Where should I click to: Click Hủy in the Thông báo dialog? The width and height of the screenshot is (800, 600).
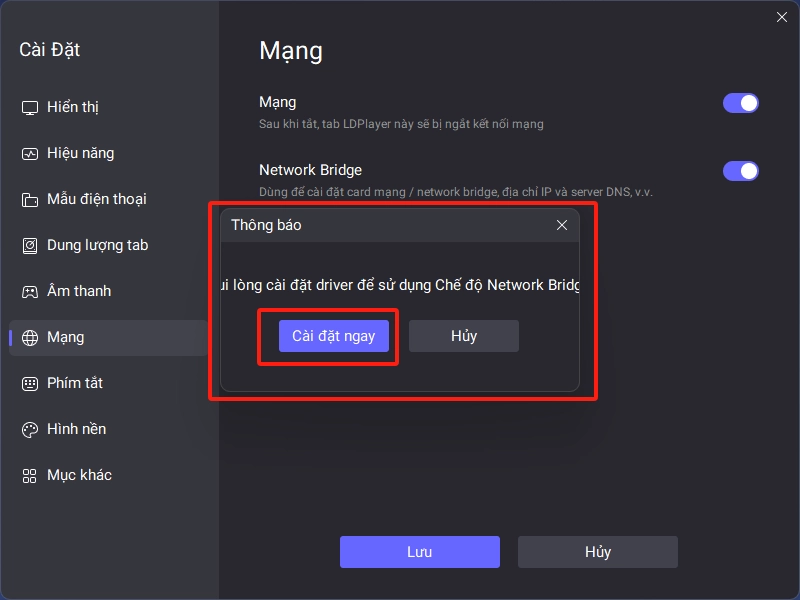(464, 336)
